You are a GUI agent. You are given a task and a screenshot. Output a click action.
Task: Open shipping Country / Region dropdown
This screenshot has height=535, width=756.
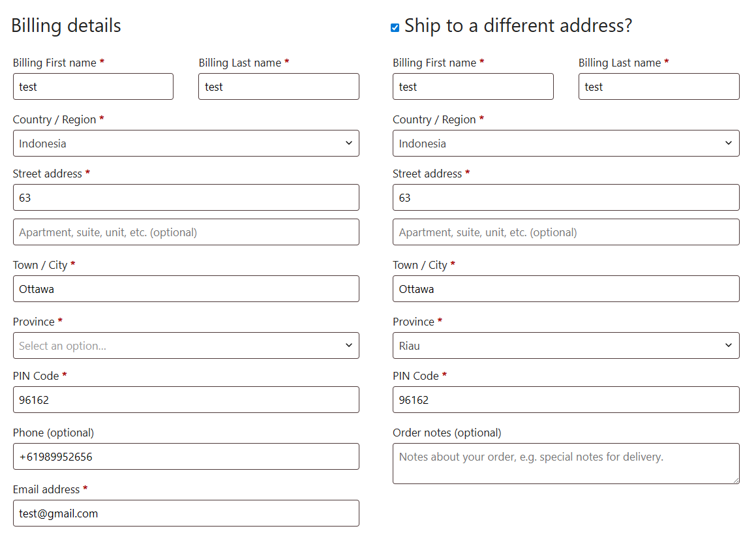point(566,144)
